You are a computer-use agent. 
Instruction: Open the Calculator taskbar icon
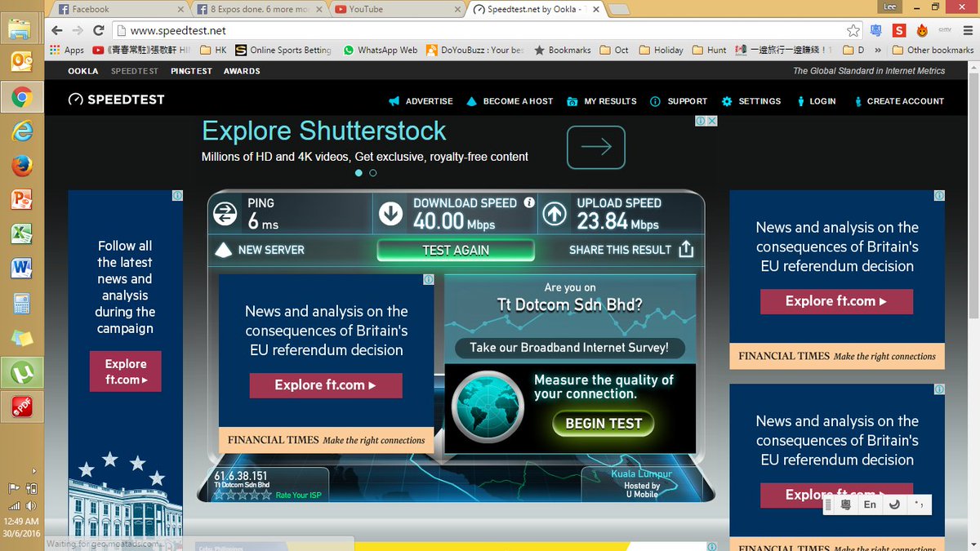click(x=20, y=304)
